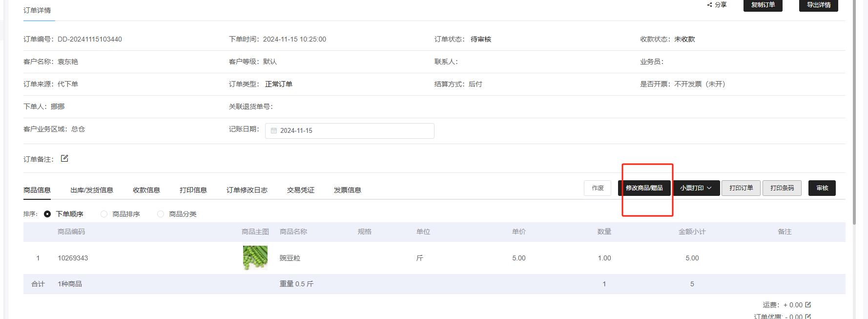
Task: Switch to 出库/发货信息 tab
Action: click(92, 190)
